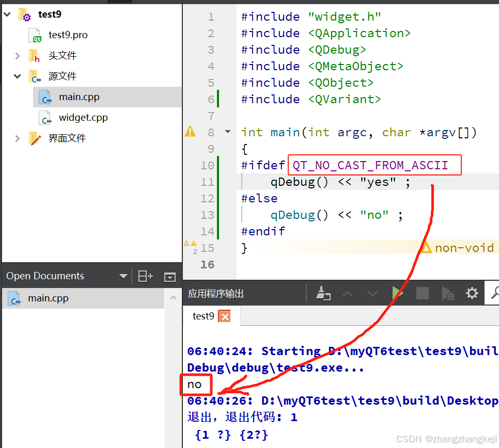Click widget.cpp file icon

pos(45,118)
